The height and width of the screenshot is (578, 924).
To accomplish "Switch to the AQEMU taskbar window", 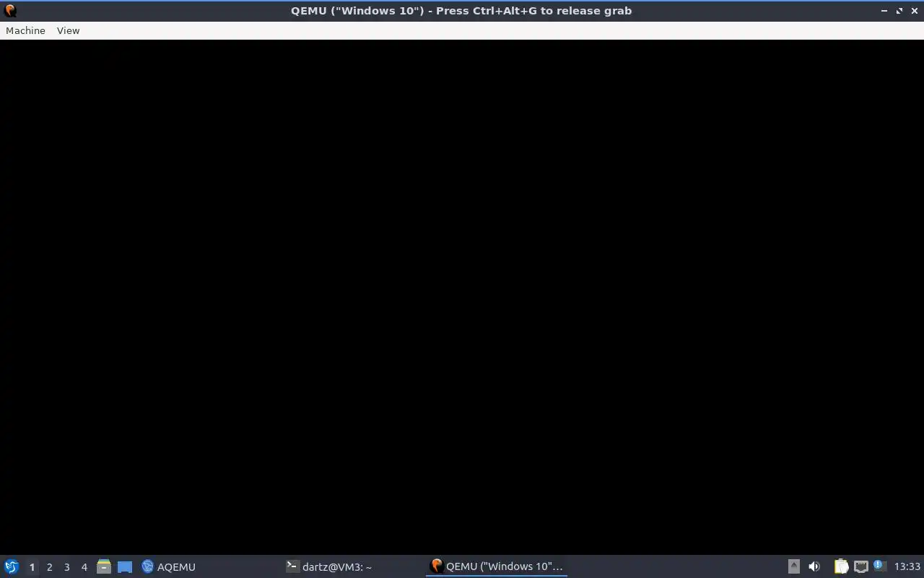I will [x=209, y=566].
